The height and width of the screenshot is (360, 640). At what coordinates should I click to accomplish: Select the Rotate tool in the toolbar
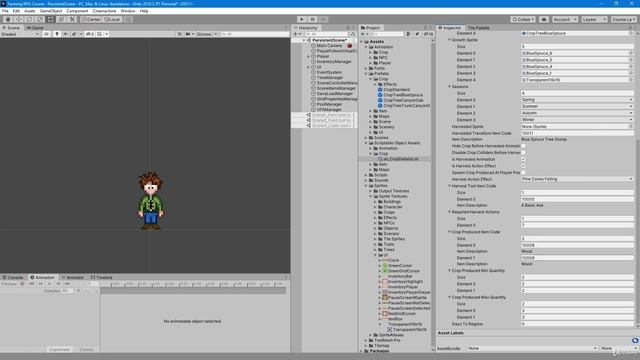pos(29,19)
